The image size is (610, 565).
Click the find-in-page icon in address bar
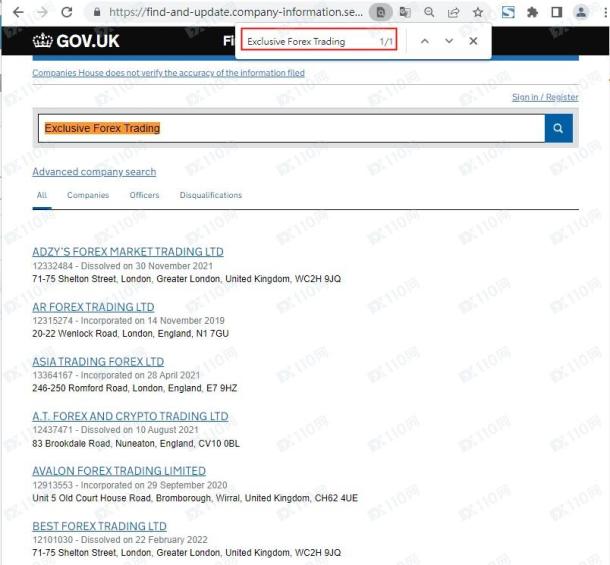pos(380,12)
